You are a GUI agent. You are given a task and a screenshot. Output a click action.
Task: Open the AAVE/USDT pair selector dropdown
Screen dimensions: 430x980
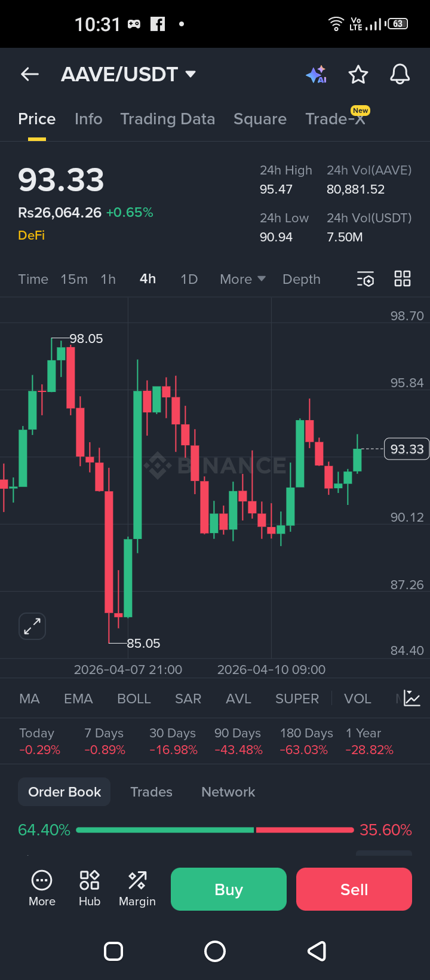[128, 74]
